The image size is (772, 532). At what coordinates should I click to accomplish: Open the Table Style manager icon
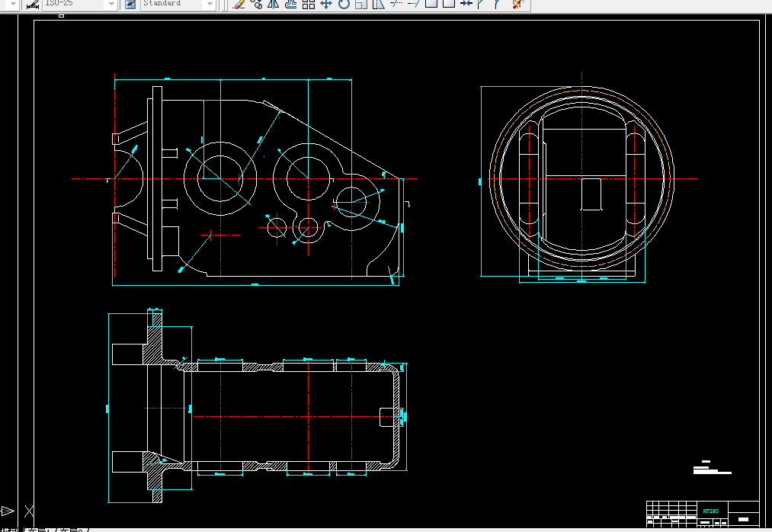(130, 4)
